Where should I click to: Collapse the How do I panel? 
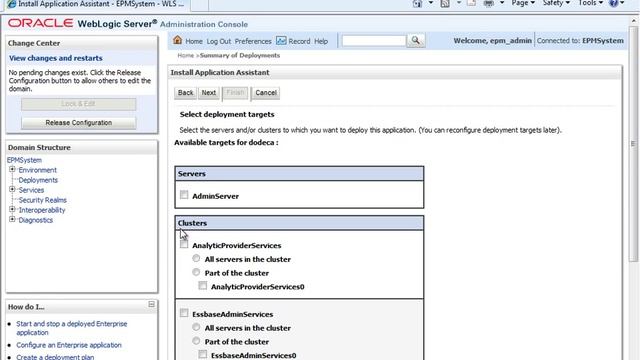pos(151,304)
